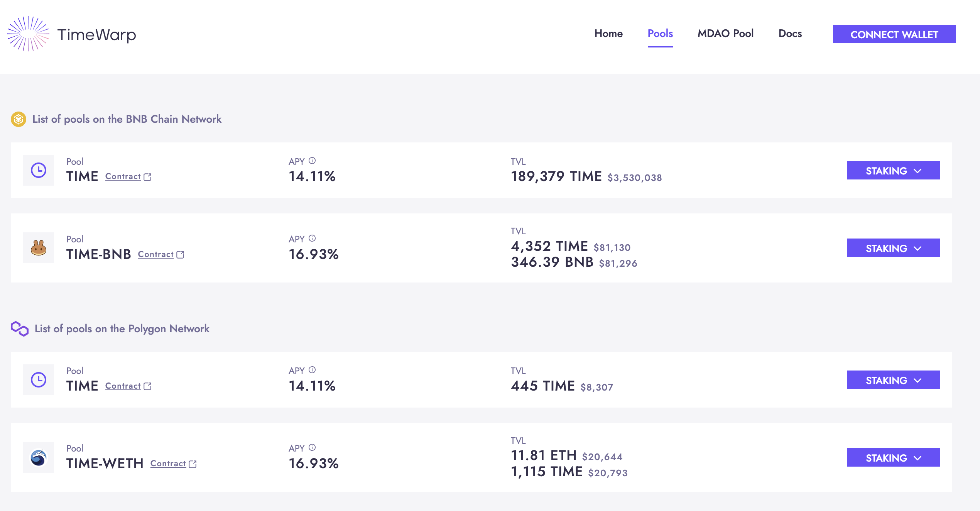Expand STAKING dropdown for BNB Chain TIME pool
The image size is (980, 511).
tap(893, 170)
